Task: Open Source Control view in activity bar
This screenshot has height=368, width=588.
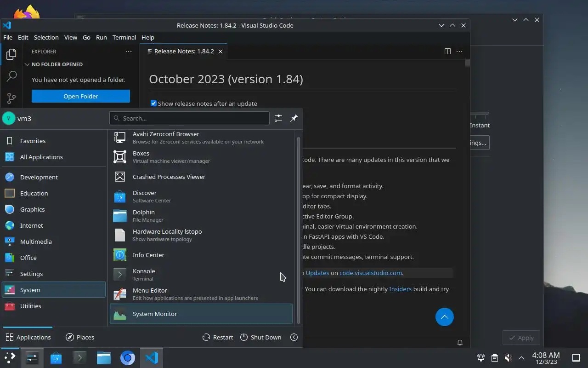Action: (x=11, y=98)
